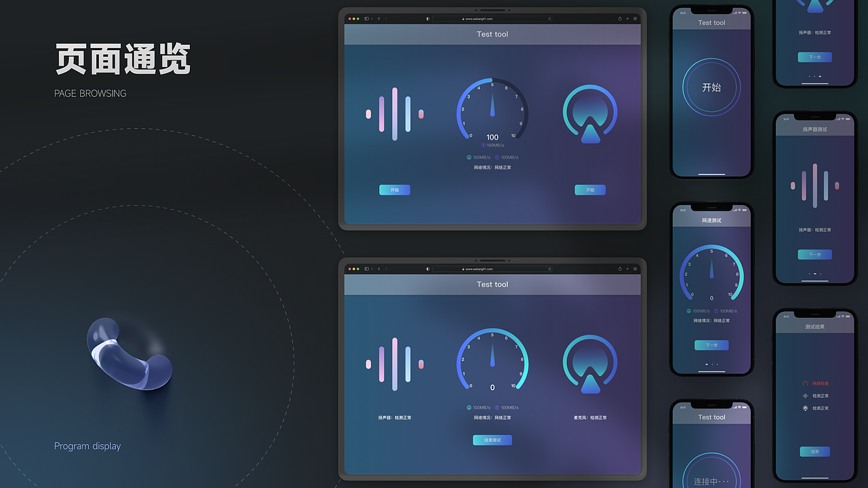Click red 网络较差 row on 测试结果 phone
The height and width of the screenshot is (488, 868).
pos(815,384)
